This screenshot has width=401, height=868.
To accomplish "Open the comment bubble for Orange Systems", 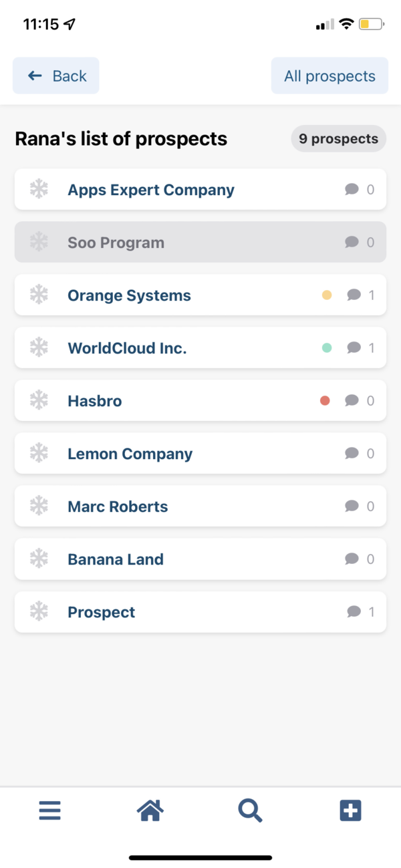I will pyautogui.click(x=354, y=295).
